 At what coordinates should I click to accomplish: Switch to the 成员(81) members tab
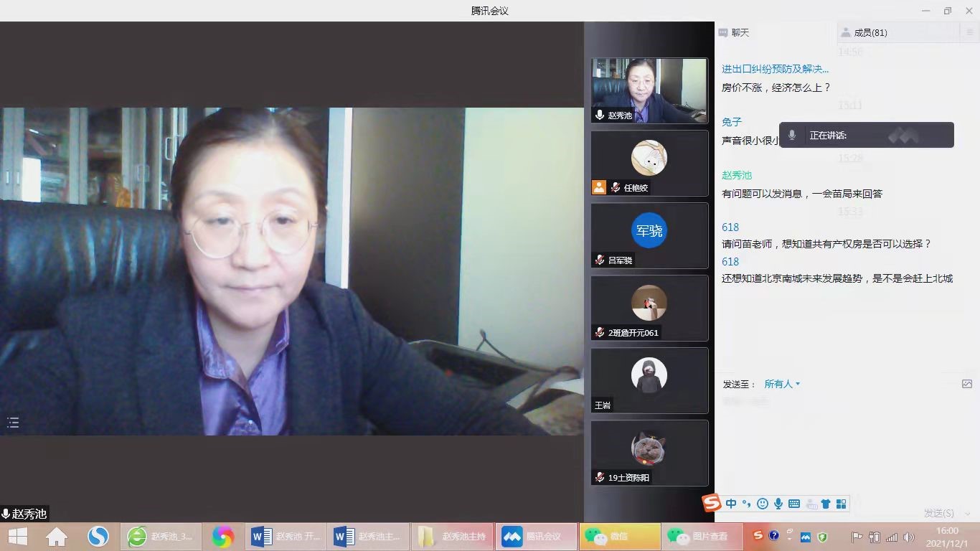click(x=864, y=32)
